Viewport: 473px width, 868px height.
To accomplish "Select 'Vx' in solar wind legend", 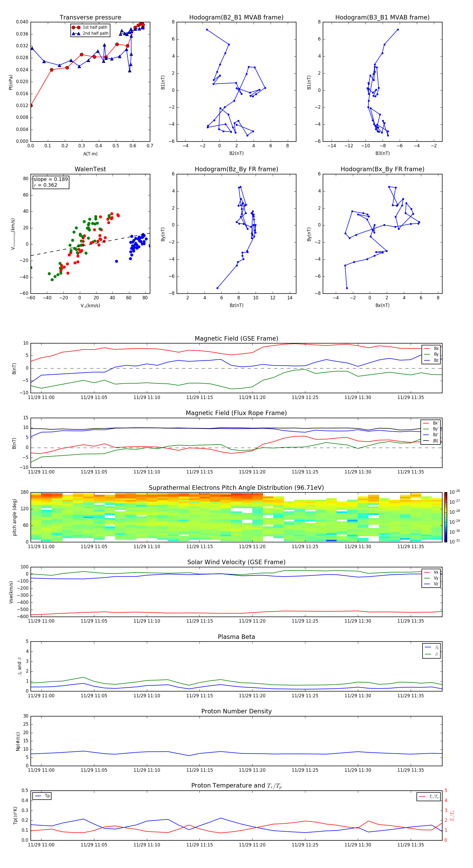I will click(x=431, y=572).
